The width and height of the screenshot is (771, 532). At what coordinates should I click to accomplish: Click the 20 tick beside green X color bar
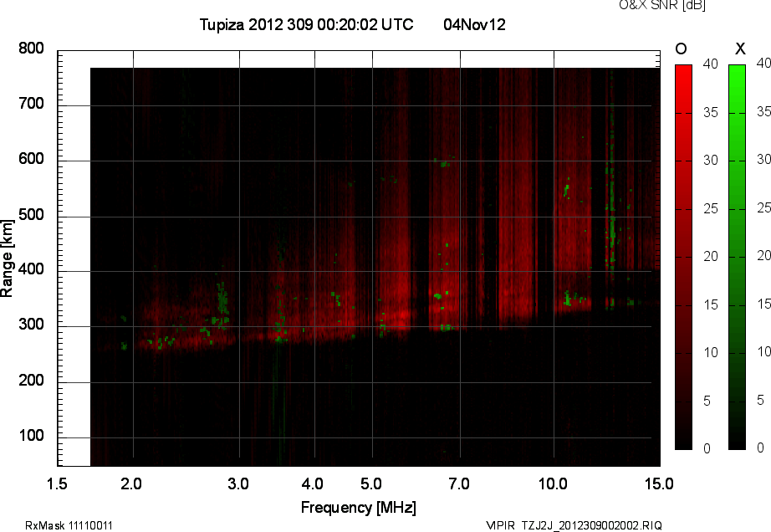(x=762, y=256)
